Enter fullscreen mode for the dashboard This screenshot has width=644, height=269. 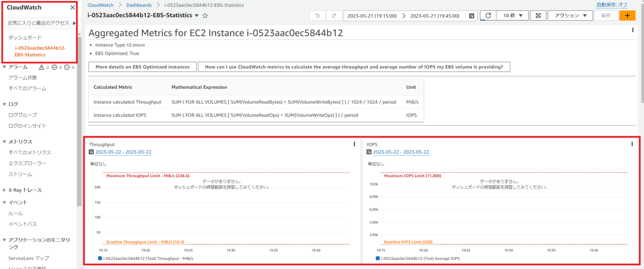tap(538, 15)
